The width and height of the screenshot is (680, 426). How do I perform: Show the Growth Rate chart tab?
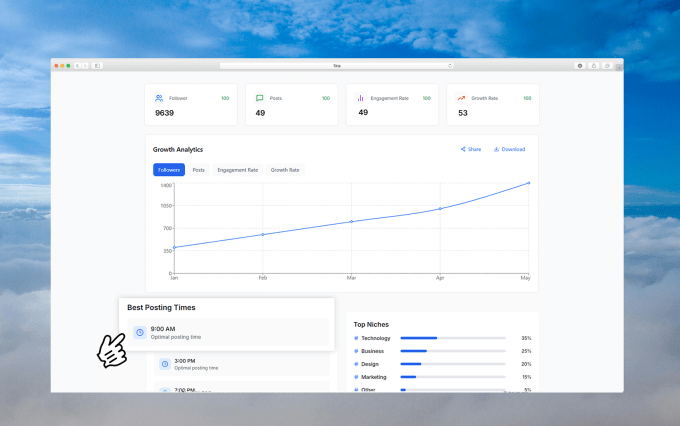click(x=285, y=170)
